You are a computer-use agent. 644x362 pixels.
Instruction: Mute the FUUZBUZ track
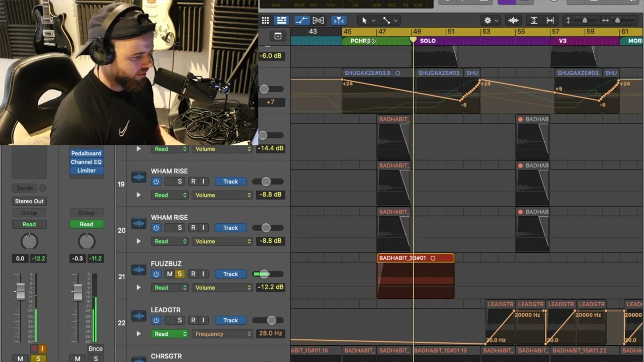[170, 274]
